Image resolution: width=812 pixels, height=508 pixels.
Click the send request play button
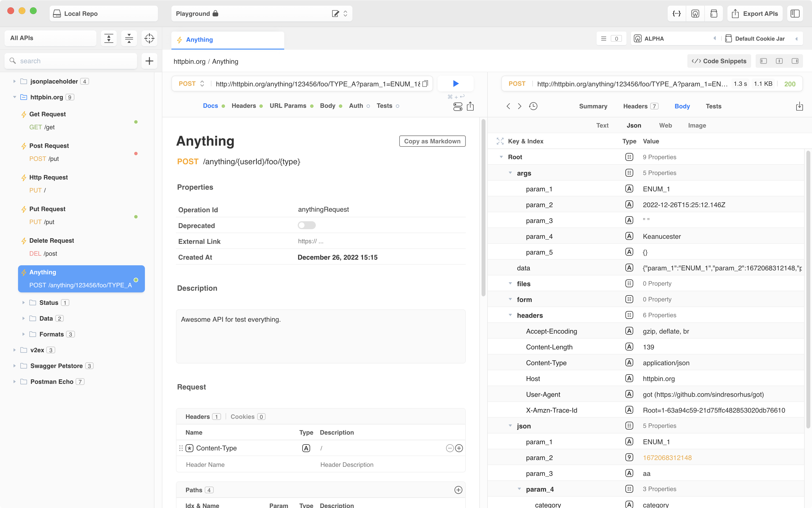pos(455,84)
